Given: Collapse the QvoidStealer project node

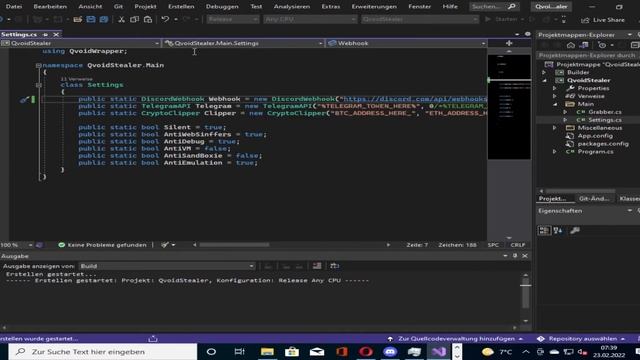Looking at the screenshot, I should (544, 80).
